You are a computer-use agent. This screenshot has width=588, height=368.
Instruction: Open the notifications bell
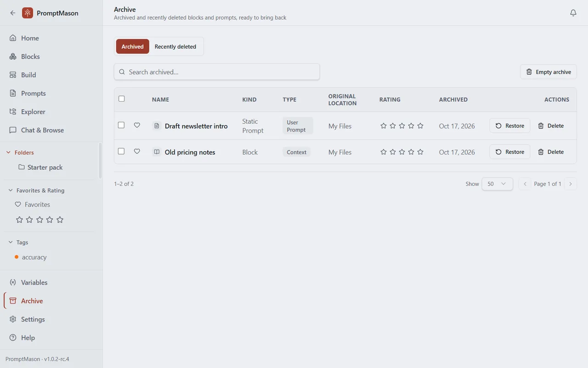[x=573, y=13]
